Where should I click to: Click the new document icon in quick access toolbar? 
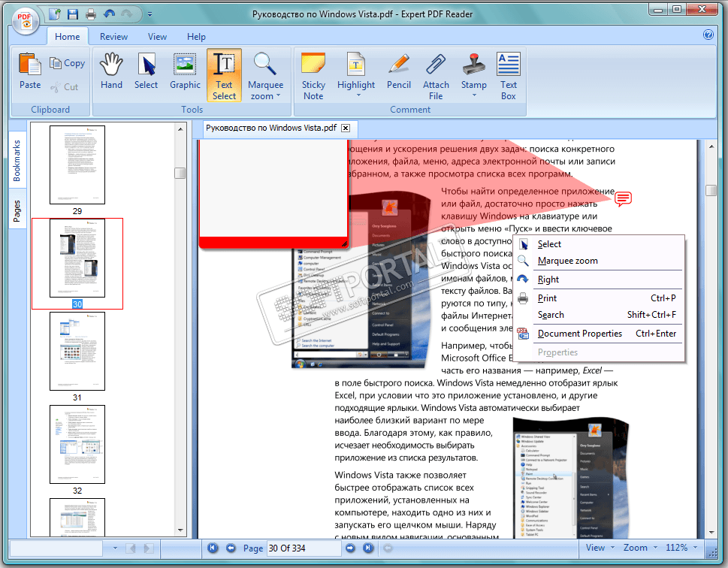tap(55, 14)
